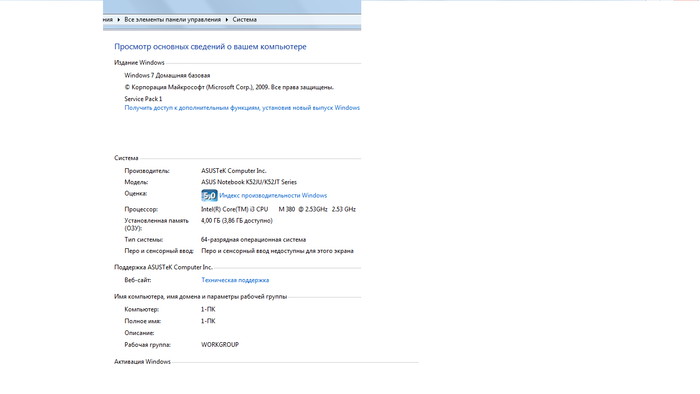This screenshot has width=700, height=394.
Task: Click the model value 'ASUS Notebook K52JU/K52JT Series'
Action: (249, 182)
